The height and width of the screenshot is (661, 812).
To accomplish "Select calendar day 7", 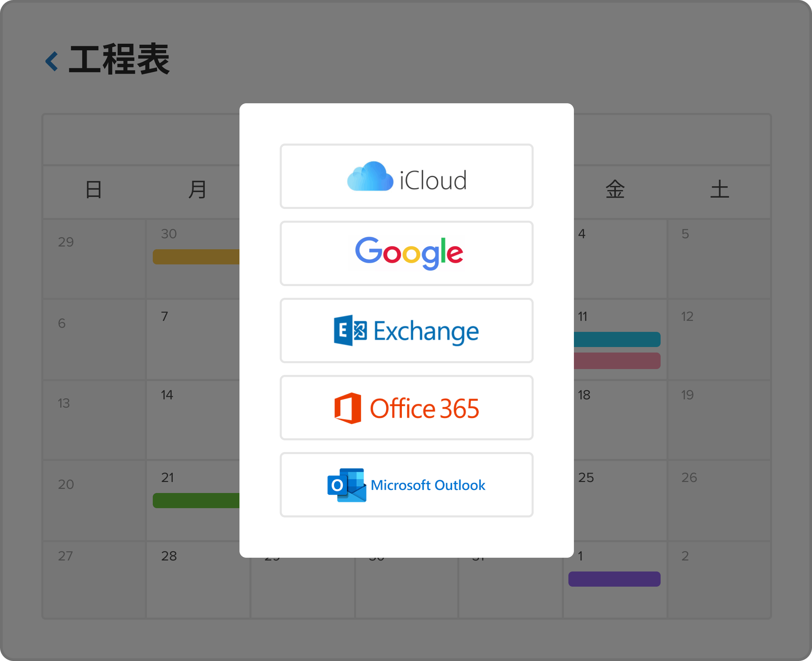I will (164, 316).
